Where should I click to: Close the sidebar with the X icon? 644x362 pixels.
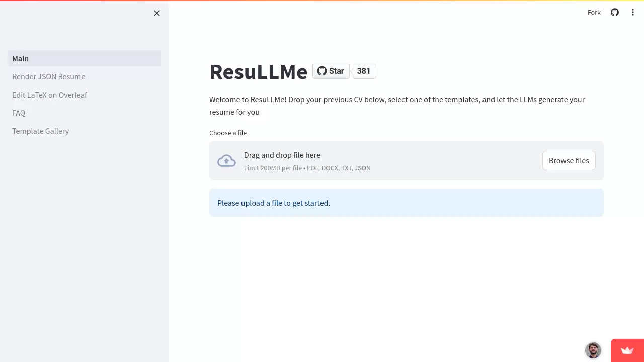(157, 13)
